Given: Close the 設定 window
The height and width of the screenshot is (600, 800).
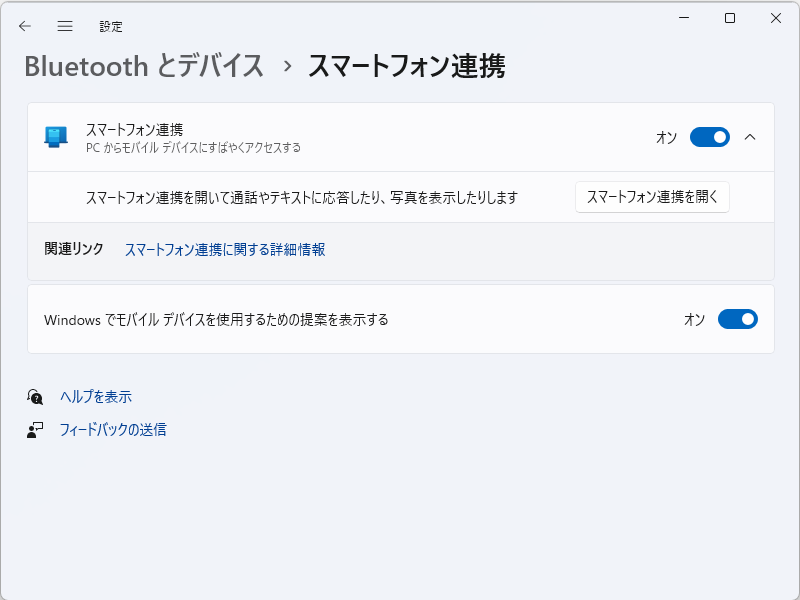Looking at the screenshot, I should point(777,18).
